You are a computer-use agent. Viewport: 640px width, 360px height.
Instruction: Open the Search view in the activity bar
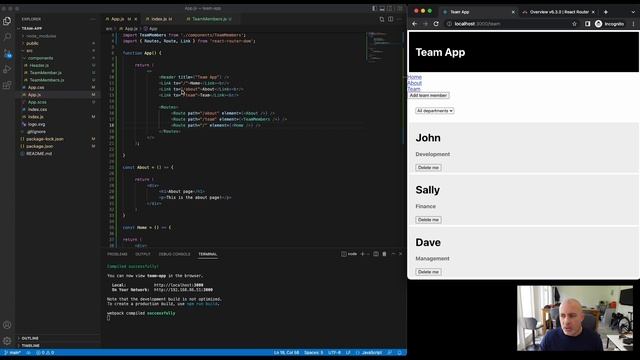click(x=7, y=37)
